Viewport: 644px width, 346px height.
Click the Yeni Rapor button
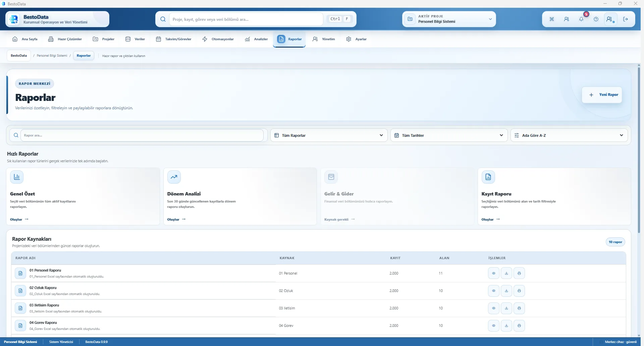pyautogui.click(x=602, y=95)
